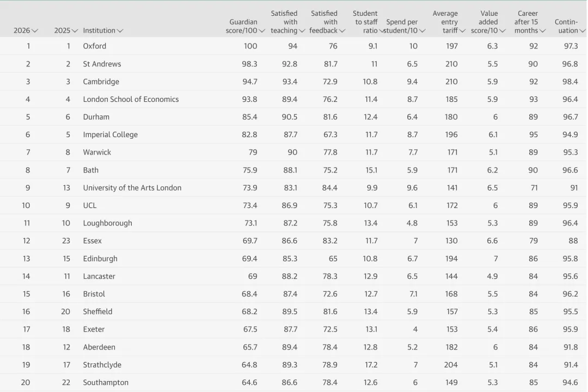Open the London School of Economics entry
Viewport: 588px width, 392px height.
[131, 99]
